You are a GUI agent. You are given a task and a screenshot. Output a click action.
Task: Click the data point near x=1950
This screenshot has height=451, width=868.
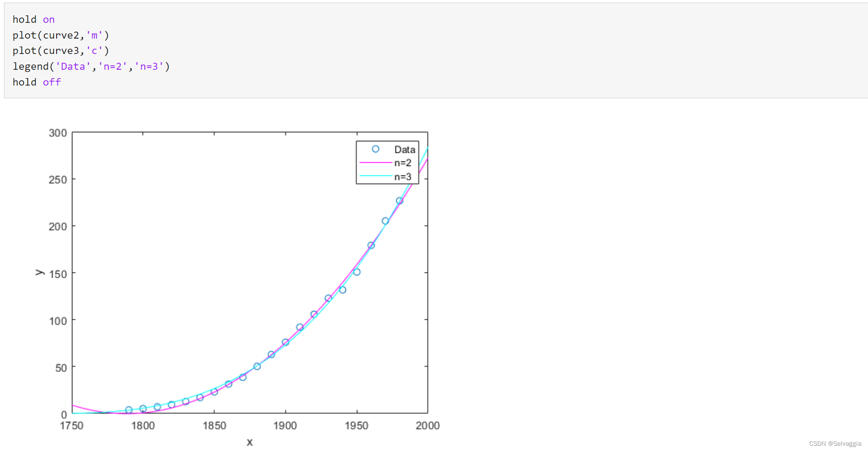[x=357, y=272]
